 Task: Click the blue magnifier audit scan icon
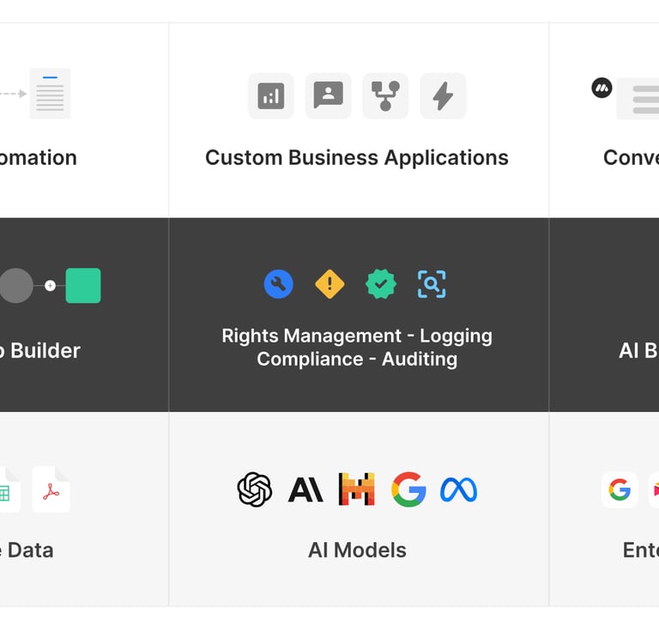click(x=432, y=284)
